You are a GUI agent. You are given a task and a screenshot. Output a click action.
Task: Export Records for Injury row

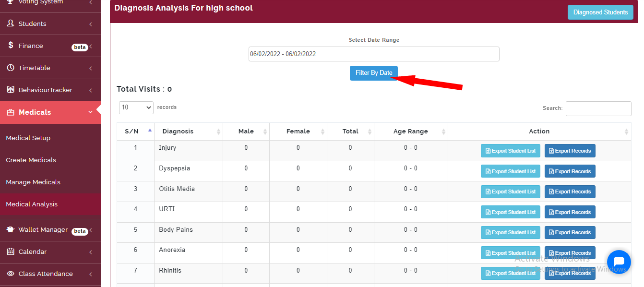click(x=570, y=151)
